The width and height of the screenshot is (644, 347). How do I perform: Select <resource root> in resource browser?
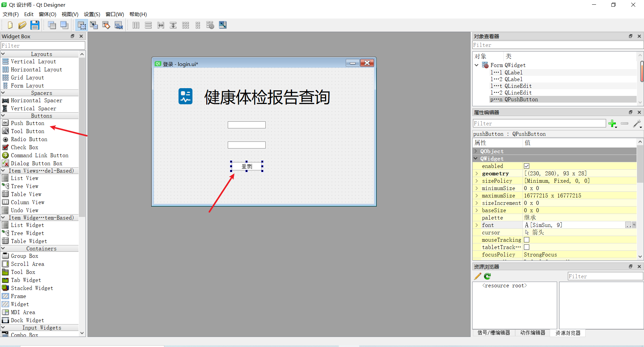(x=504, y=286)
